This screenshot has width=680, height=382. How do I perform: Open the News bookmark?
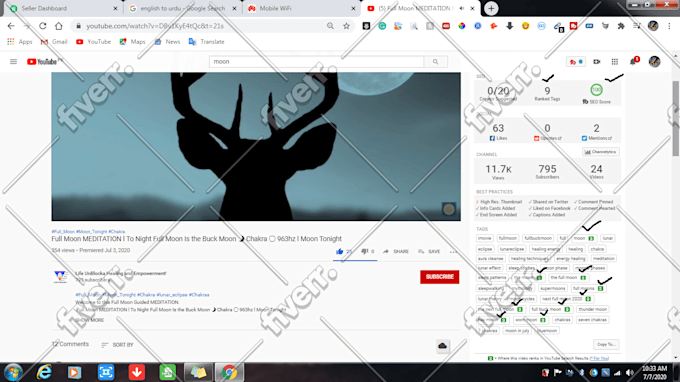click(x=167, y=42)
